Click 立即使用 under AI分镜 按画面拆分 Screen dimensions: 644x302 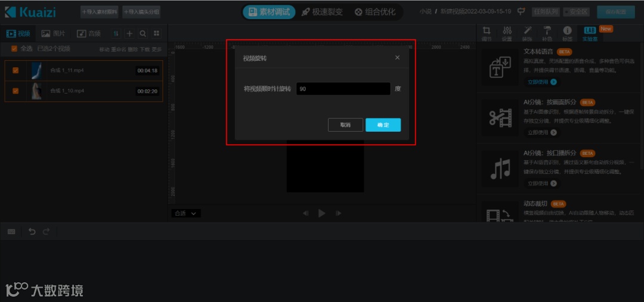(x=542, y=132)
